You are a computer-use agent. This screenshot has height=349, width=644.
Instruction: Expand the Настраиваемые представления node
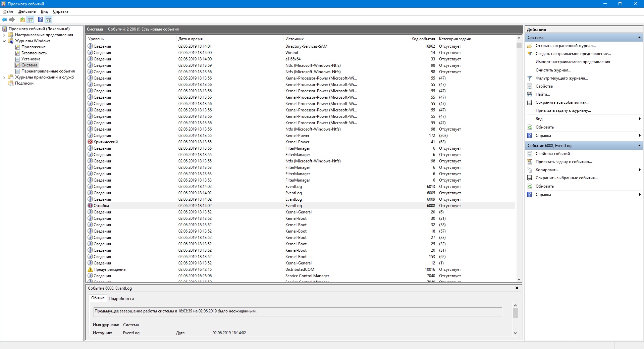coord(4,35)
